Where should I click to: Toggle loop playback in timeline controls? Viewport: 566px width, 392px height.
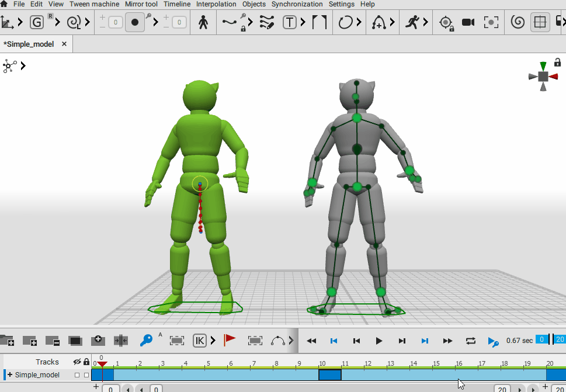pos(470,340)
